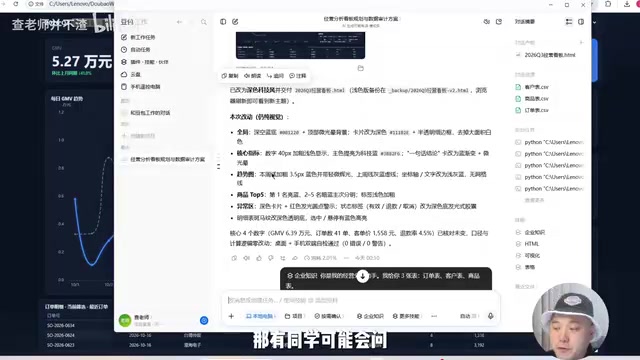Click the share icon below reply
Viewport: 640px width, 360px height.
(x=295, y=258)
